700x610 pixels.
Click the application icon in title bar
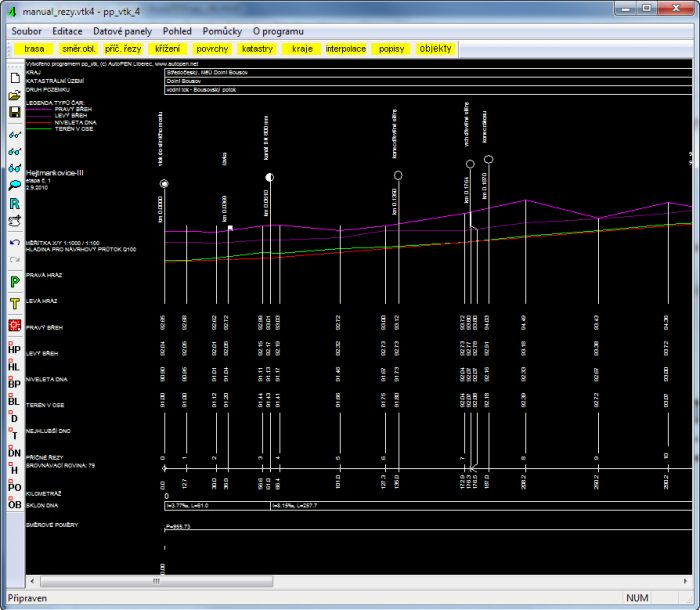click(12, 11)
